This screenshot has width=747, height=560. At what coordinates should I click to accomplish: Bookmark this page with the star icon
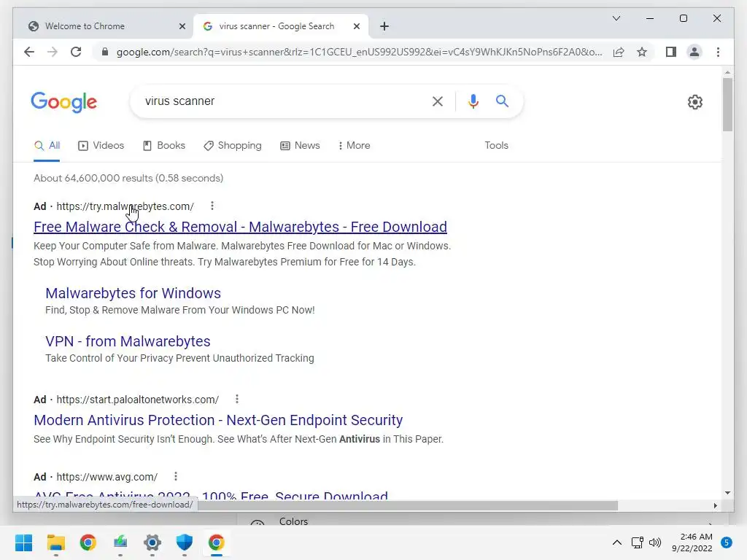(x=642, y=52)
